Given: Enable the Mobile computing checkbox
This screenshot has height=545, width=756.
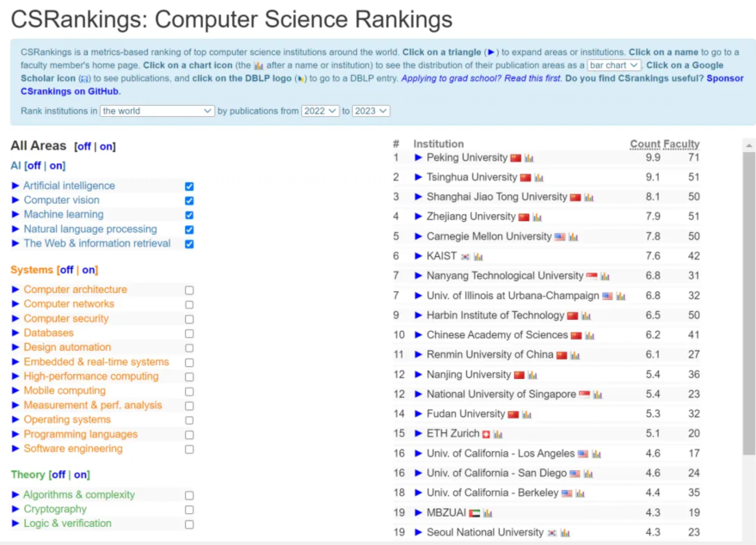Looking at the screenshot, I should click(x=189, y=391).
